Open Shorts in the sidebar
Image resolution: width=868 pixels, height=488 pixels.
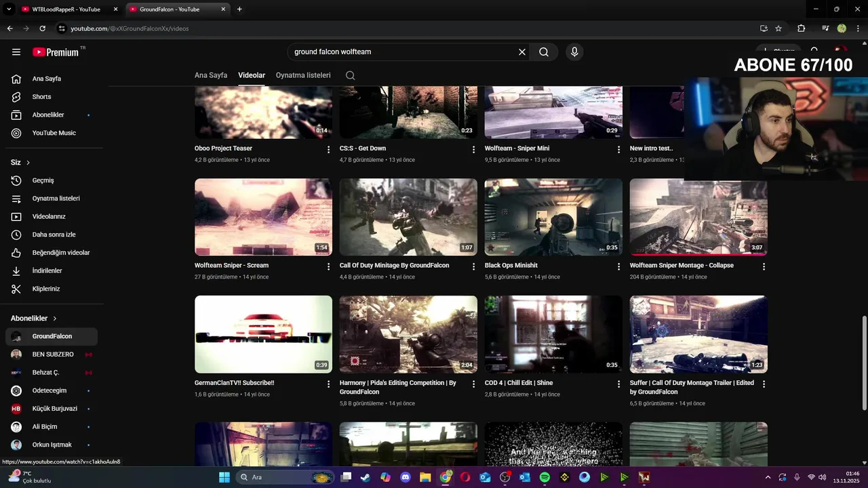click(x=52, y=97)
